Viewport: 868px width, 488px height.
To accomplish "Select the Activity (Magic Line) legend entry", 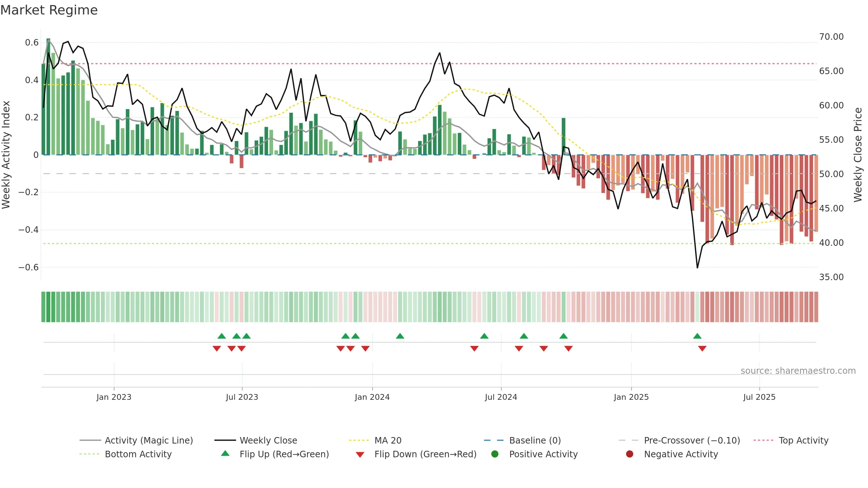I will click(136, 440).
